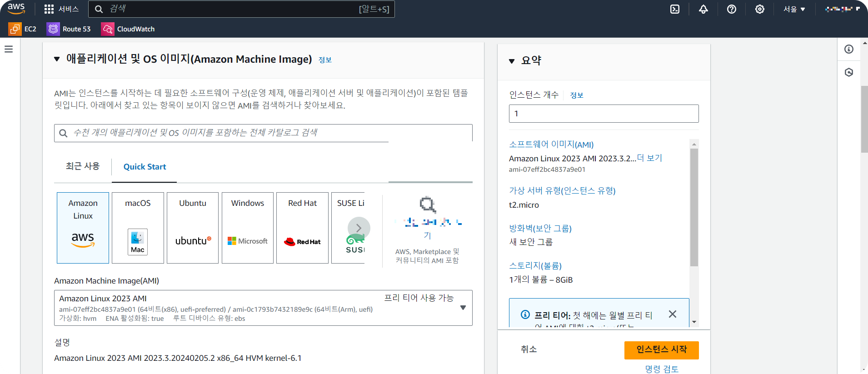The width and height of the screenshot is (868, 374).
Task: Click the AWS top search field
Action: [x=241, y=9]
